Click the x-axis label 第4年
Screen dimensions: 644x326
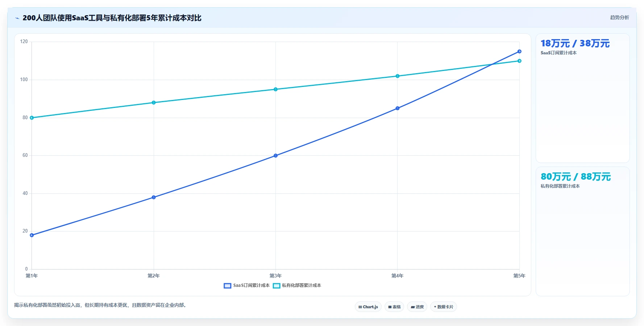[x=398, y=276]
